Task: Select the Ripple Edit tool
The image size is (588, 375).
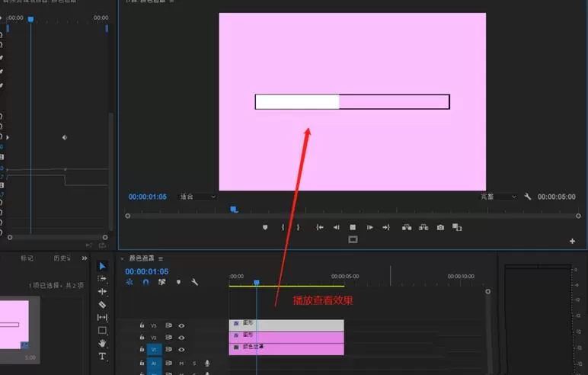Action: (x=102, y=292)
